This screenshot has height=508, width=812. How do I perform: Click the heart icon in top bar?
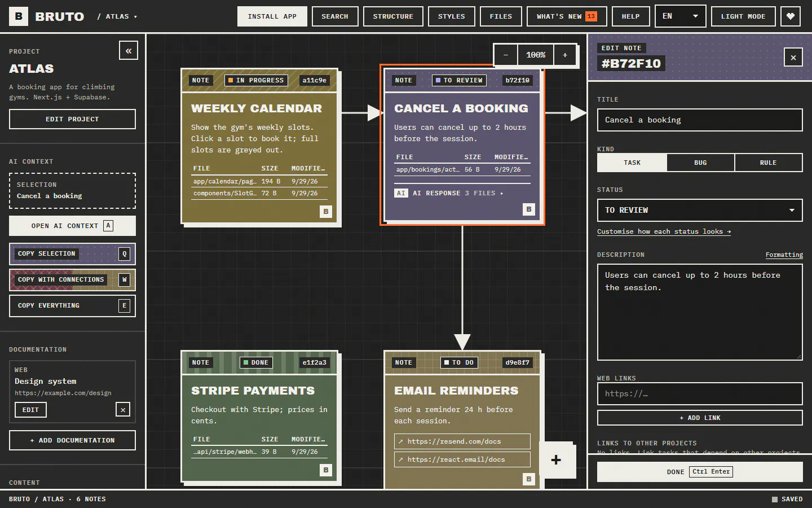click(791, 16)
